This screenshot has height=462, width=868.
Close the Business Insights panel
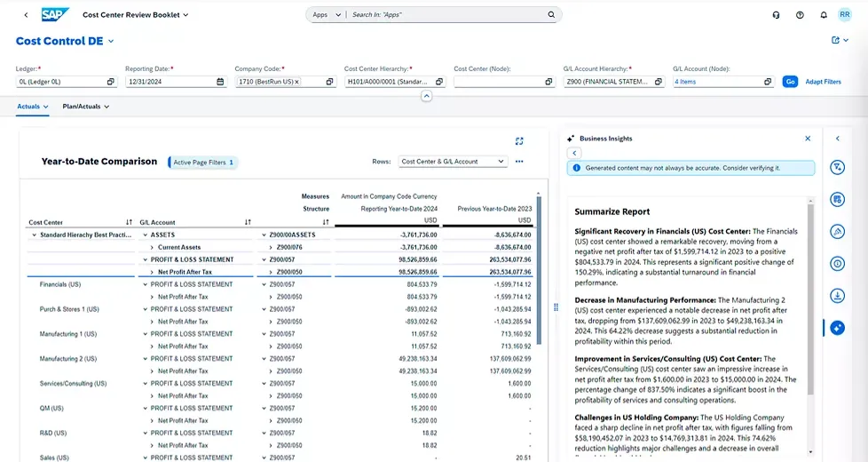(x=808, y=139)
